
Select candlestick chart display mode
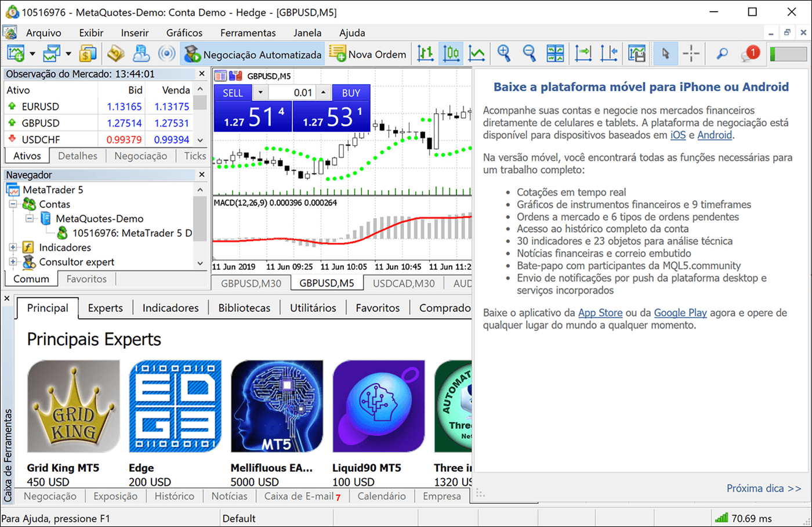pyautogui.click(x=452, y=53)
